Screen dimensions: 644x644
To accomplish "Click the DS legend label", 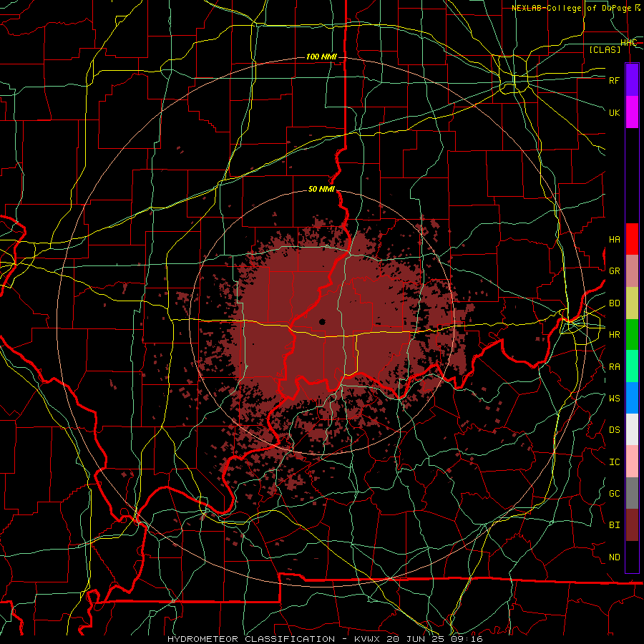I will coord(615,430).
